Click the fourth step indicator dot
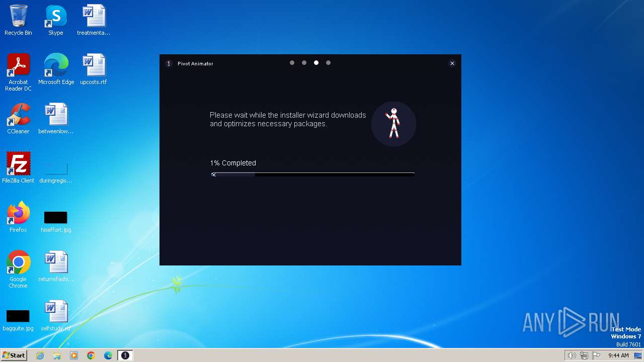The width and height of the screenshot is (644, 362). (x=328, y=63)
